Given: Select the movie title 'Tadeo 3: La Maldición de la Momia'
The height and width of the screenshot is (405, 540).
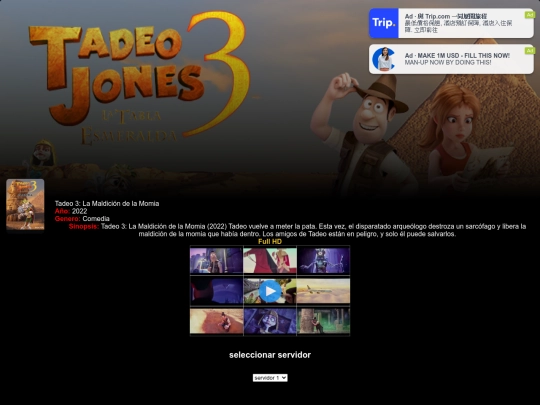Looking at the screenshot, I should pyautogui.click(x=107, y=204).
